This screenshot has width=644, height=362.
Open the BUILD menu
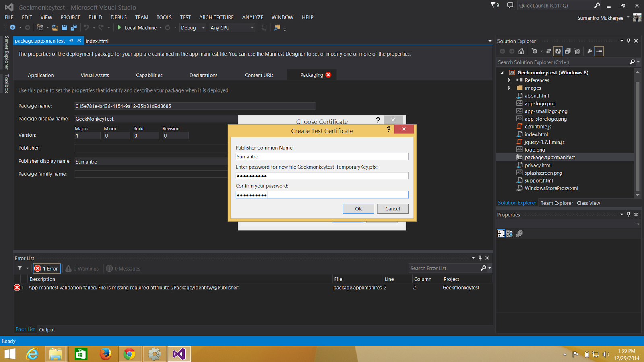click(x=95, y=17)
